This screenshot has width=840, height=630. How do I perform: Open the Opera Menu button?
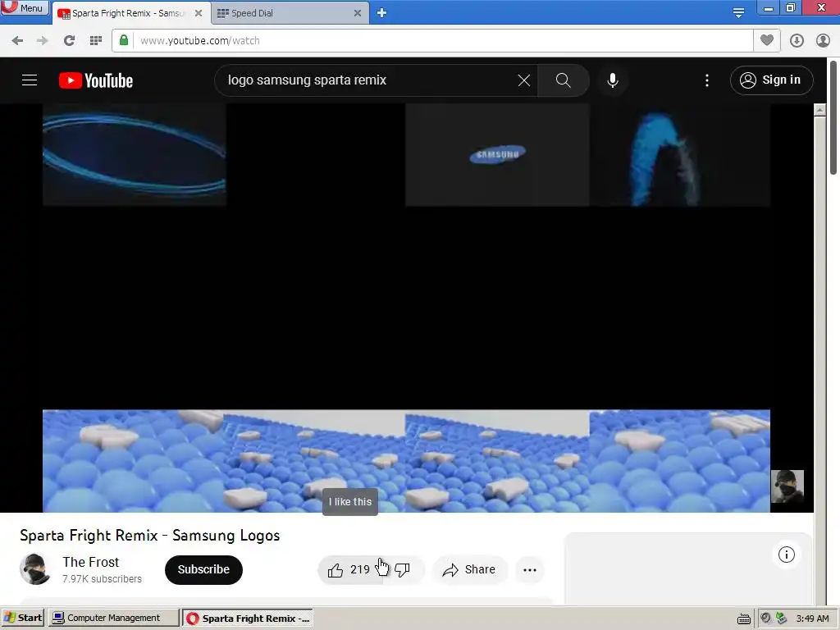(24, 7)
